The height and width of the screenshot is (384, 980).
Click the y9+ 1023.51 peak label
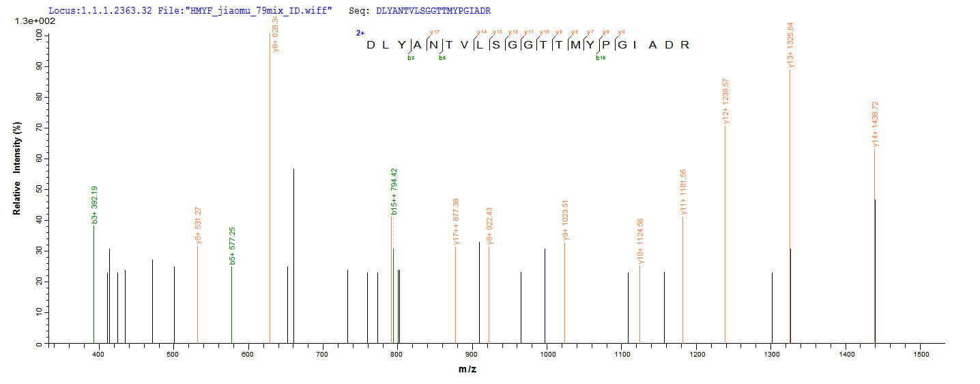click(x=565, y=219)
